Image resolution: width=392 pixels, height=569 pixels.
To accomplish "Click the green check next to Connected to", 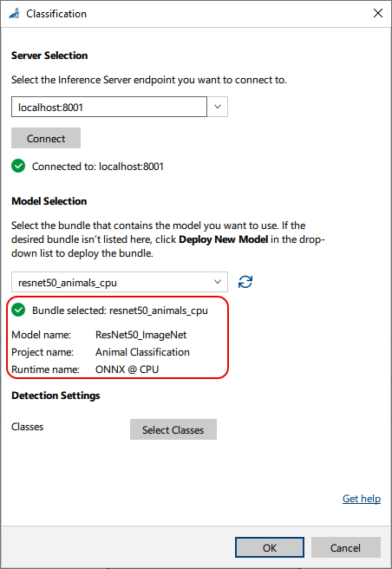I will click(x=18, y=167).
